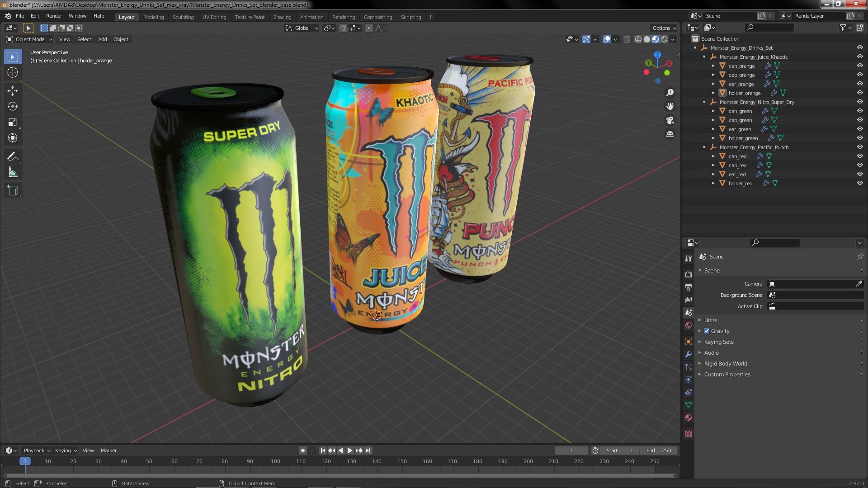Open the Global orientation dropdown

click(302, 28)
